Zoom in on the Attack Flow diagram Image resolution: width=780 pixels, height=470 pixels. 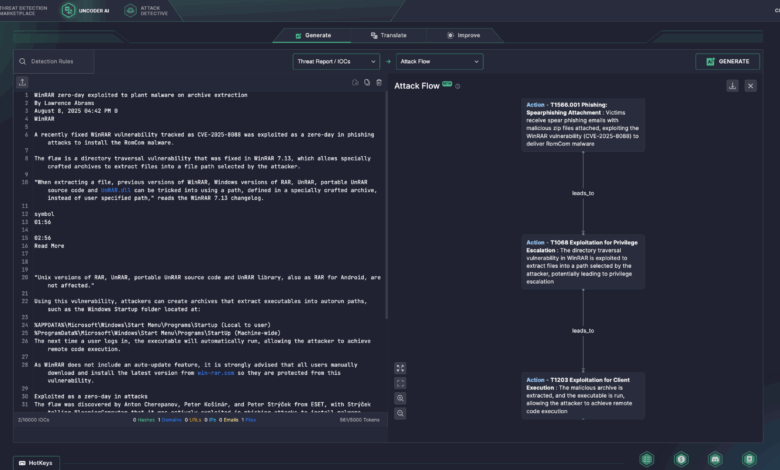coord(400,398)
